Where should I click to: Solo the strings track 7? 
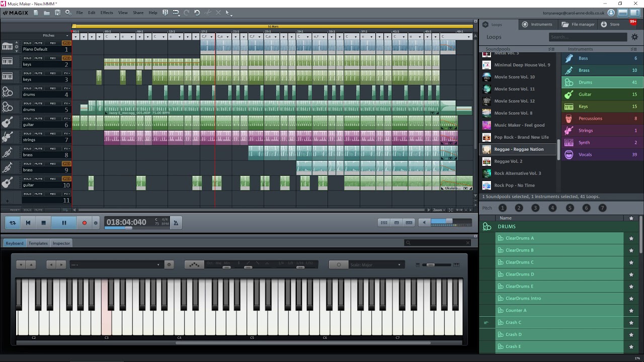point(28,134)
